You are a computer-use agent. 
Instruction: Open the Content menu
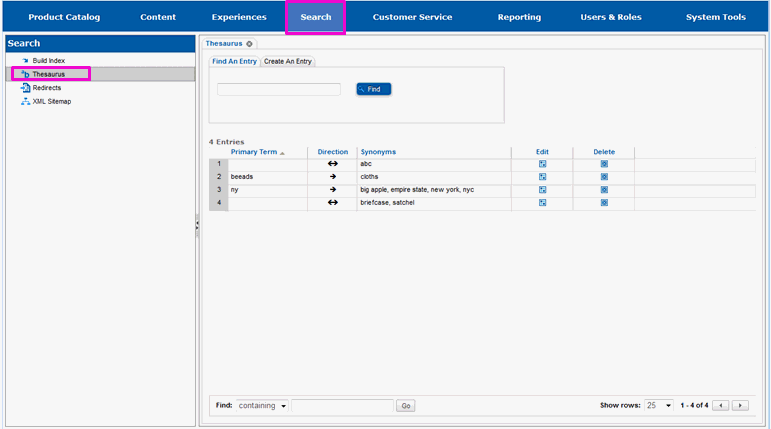158,17
